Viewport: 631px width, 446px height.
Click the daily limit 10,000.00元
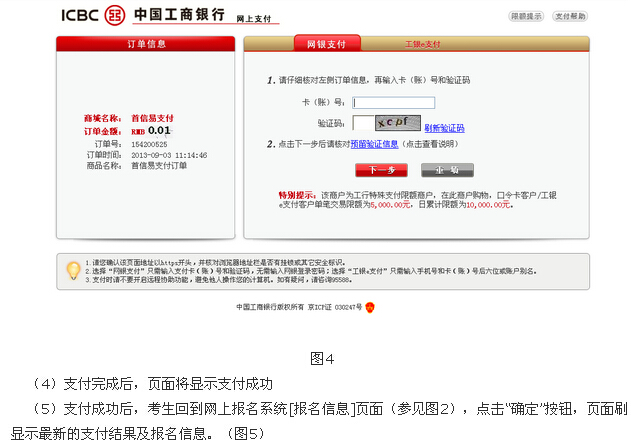[x=488, y=205]
